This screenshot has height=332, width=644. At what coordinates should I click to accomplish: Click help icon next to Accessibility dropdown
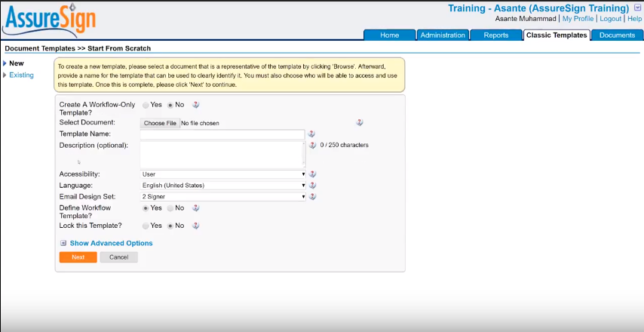click(312, 174)
